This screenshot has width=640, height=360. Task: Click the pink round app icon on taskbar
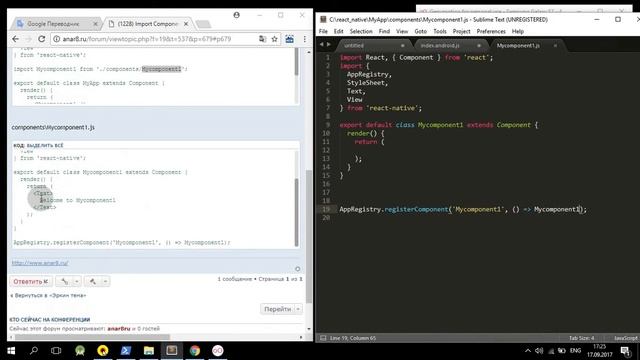pos(218,351)
